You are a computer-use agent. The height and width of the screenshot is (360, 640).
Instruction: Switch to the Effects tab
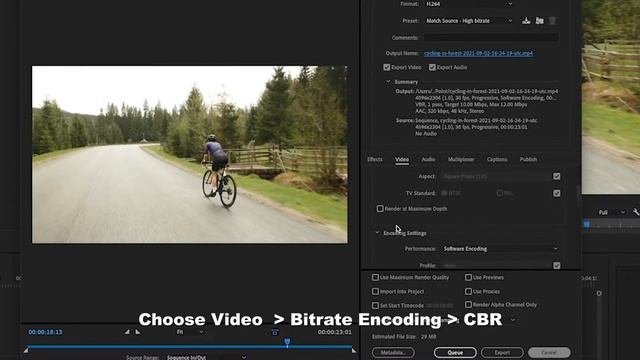(x=375, y=160)
